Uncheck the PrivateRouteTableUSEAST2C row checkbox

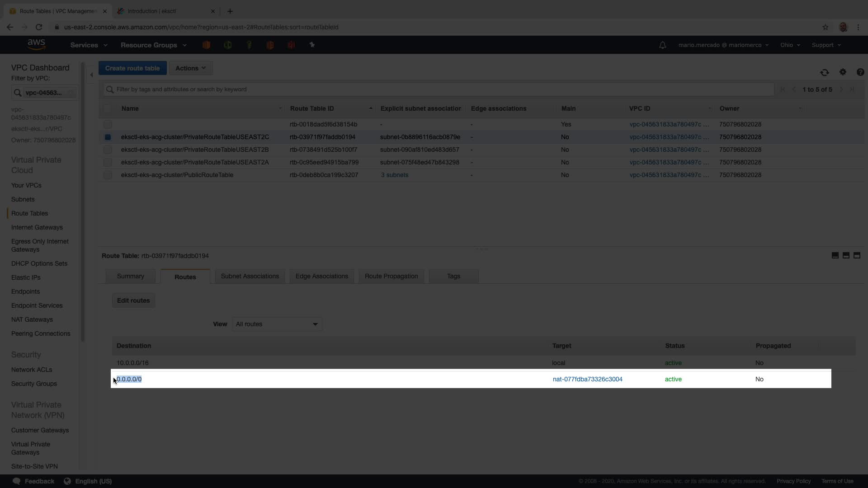tap(108, 137)
